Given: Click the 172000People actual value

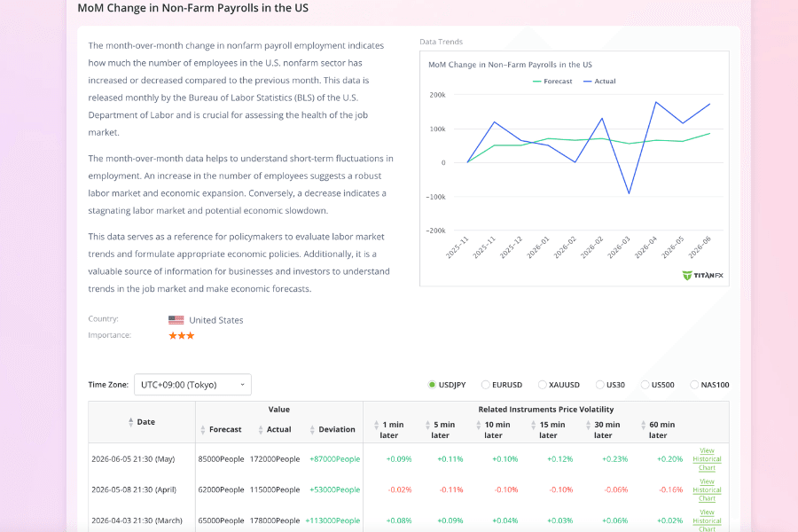Looking at the screenshot, I should click(275, 459).
